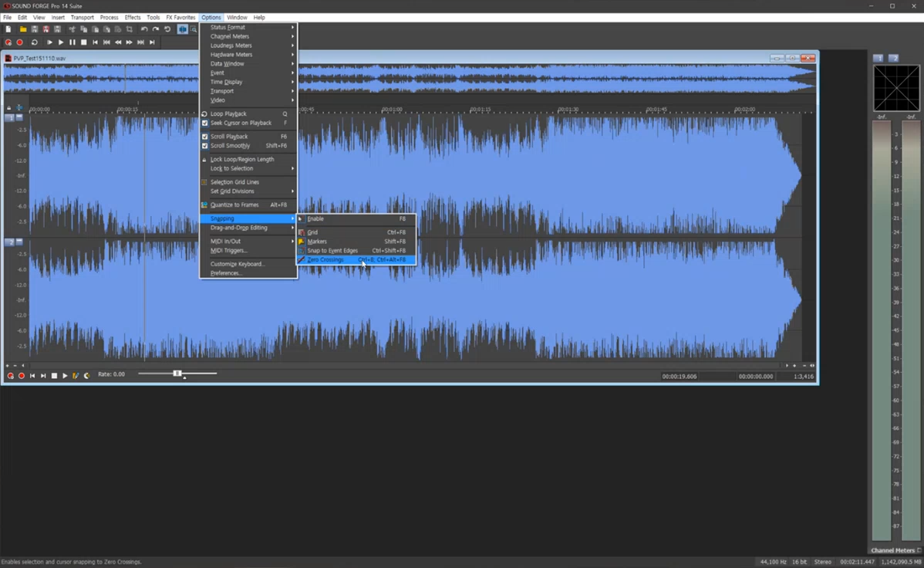
Task: Open the Effects menu
Action: (x=133, y=18)
